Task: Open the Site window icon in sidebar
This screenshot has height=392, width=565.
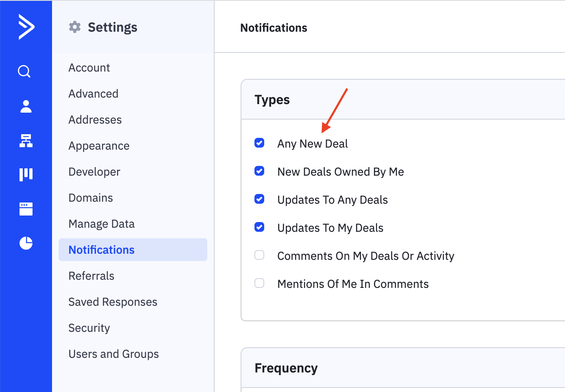Action: point(26,209)
